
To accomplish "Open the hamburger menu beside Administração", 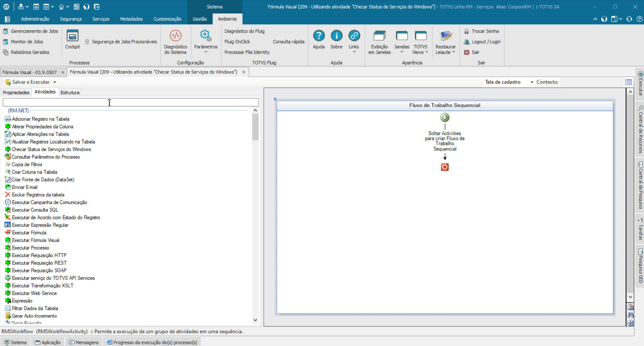I will (7, 19).
